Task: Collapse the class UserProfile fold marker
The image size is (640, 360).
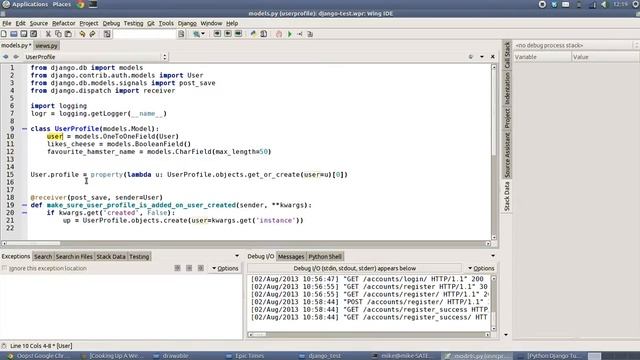Action: click(24, 129)
